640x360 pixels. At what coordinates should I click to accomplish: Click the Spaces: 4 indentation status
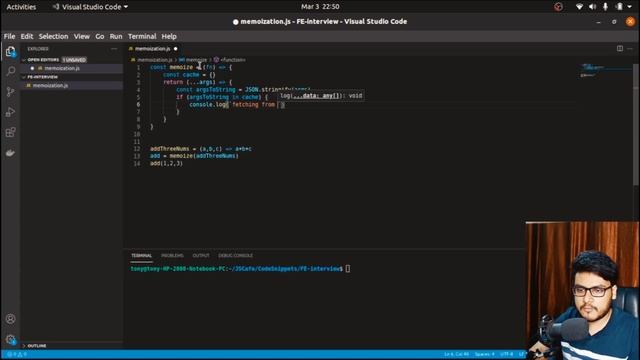(484, 354)
